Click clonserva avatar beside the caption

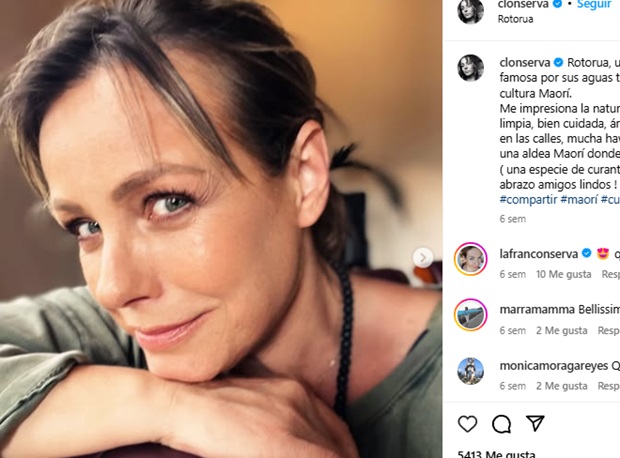coord(471,68)
